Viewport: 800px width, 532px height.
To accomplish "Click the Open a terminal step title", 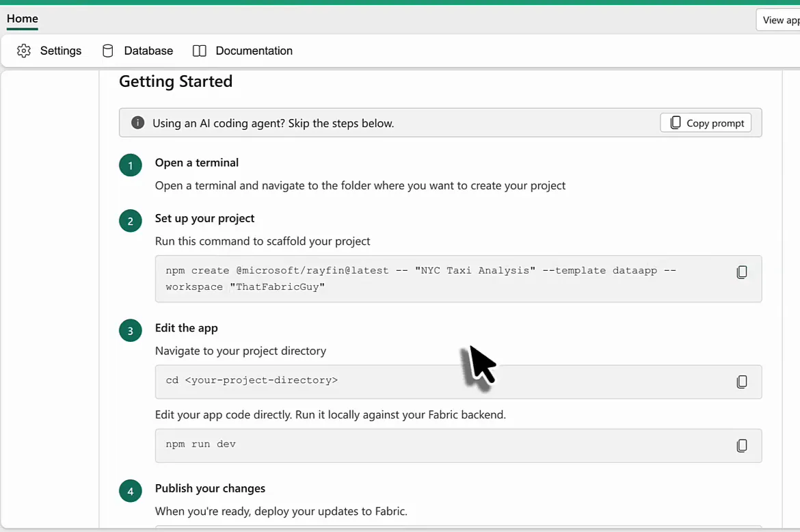I will 196,162.
